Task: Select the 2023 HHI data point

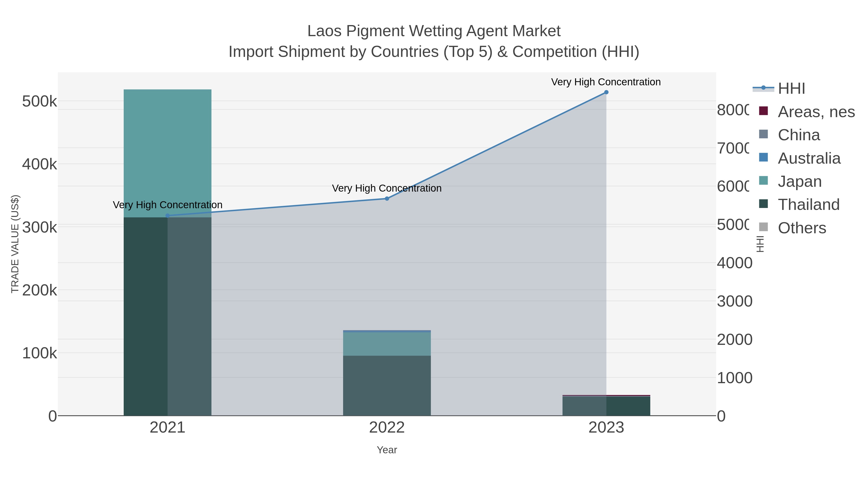Action: click(606, 92)
